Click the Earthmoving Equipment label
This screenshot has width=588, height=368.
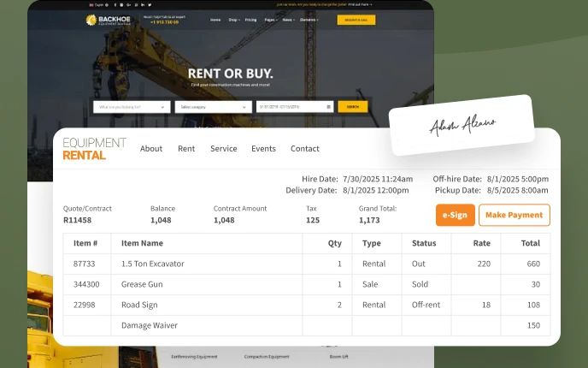click(194, 357)
